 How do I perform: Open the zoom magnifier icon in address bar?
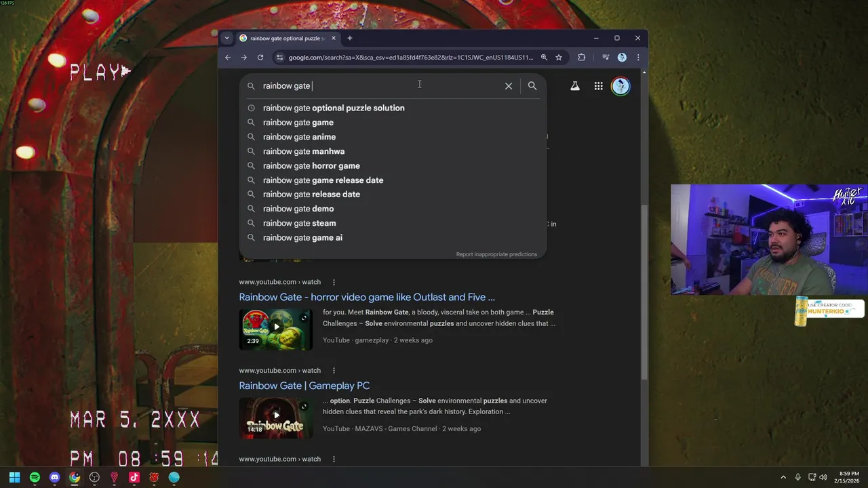[544, 58]
